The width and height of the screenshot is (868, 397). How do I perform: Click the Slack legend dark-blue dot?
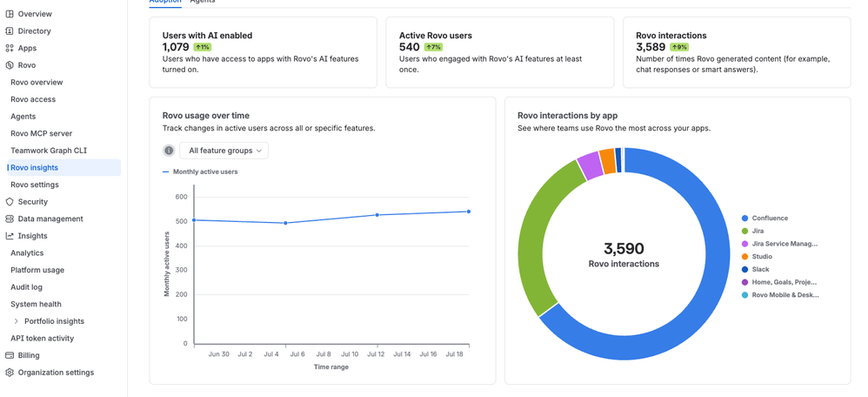[744, 270]
